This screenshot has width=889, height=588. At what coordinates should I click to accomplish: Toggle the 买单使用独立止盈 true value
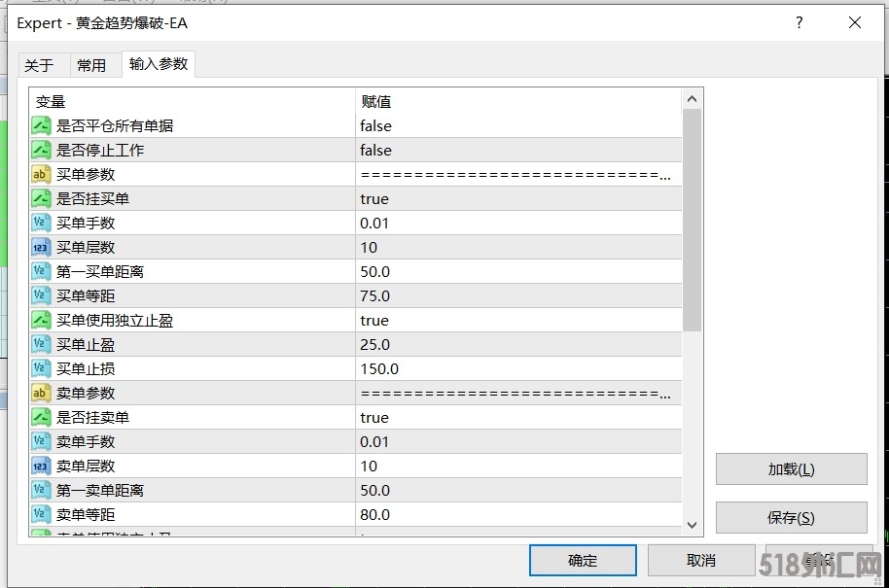tap(374, 320)
